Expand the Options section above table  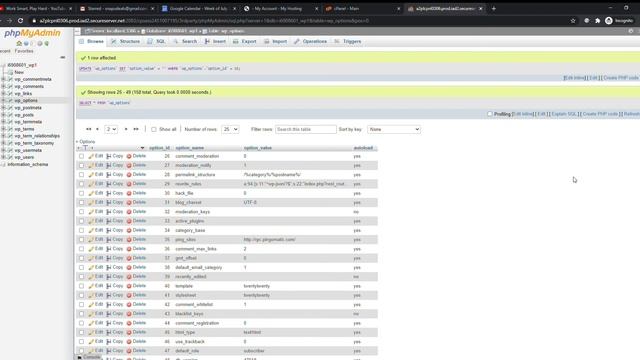86,142
